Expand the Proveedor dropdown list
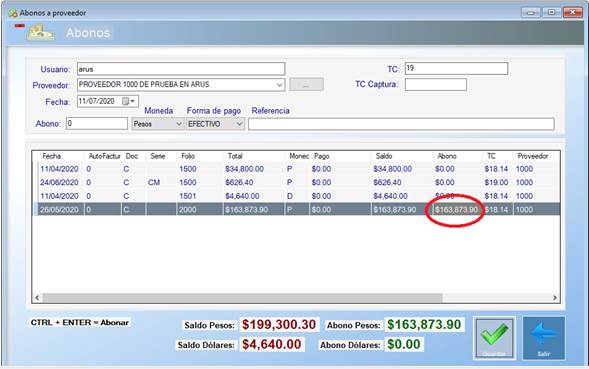 point(279,85)
